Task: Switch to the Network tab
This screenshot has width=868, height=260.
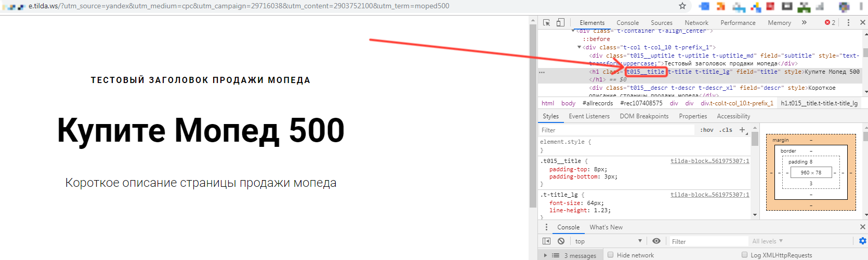Action: tap(696, 23)
